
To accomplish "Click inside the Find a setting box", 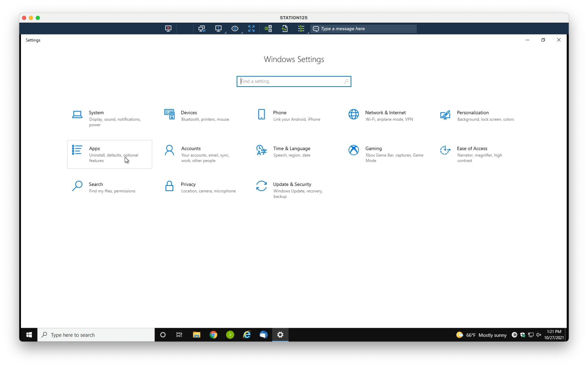I will [294, 81].
